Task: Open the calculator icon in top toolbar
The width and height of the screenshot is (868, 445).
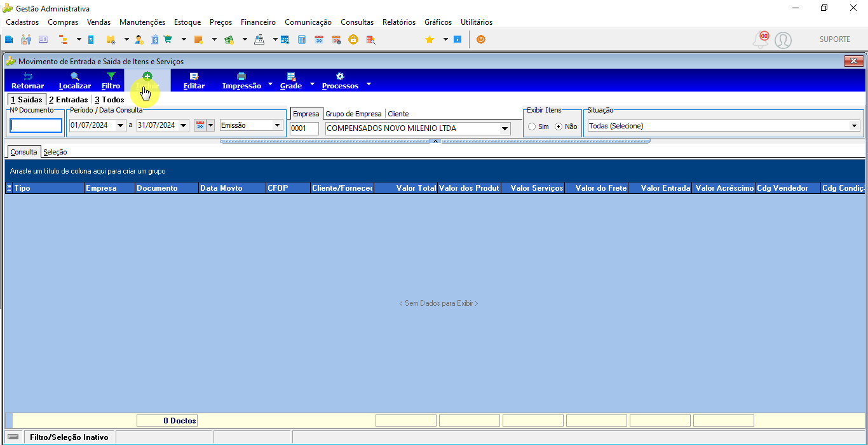Action: (302, 39)
